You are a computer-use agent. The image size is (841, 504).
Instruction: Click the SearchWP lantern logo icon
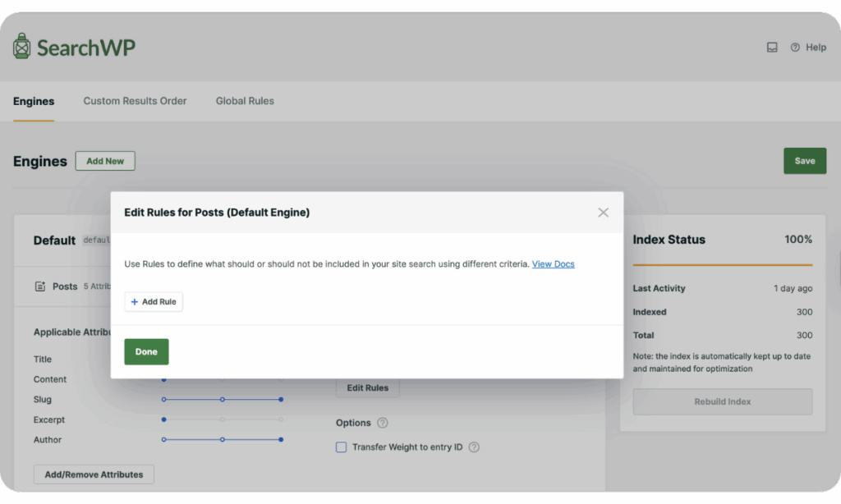[x=21, y=46]
